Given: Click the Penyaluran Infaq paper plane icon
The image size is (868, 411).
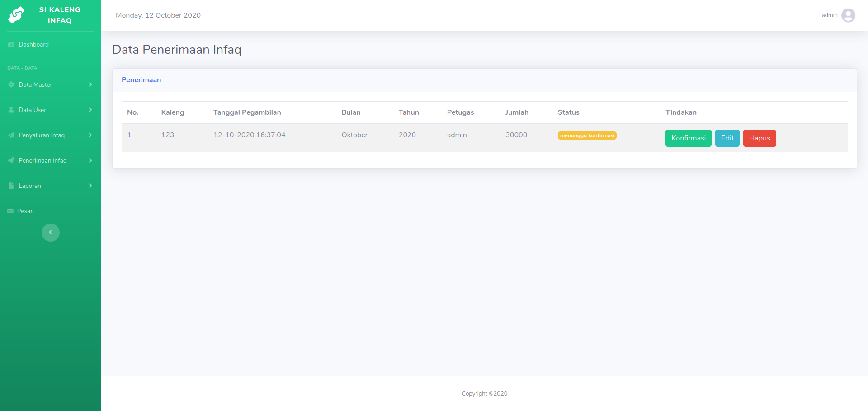Looking at the screenshot, I should [x=10, y=135].
